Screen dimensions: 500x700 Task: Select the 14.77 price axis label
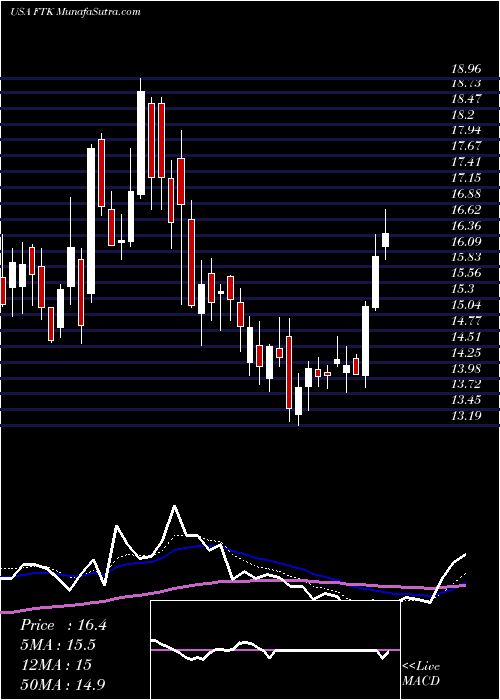click(466, 321)
